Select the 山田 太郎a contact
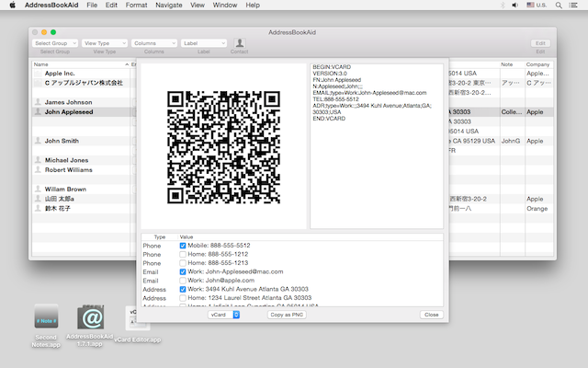Image resolution: width=588 pixels, height=368 pixels. [59, 199]
